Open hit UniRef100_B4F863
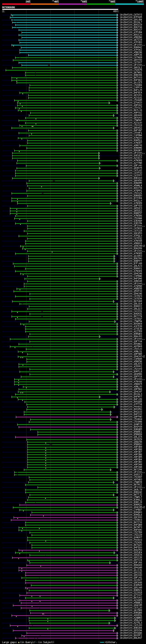The height and width of the screenshot is (644, 146). tap(131, 80)
